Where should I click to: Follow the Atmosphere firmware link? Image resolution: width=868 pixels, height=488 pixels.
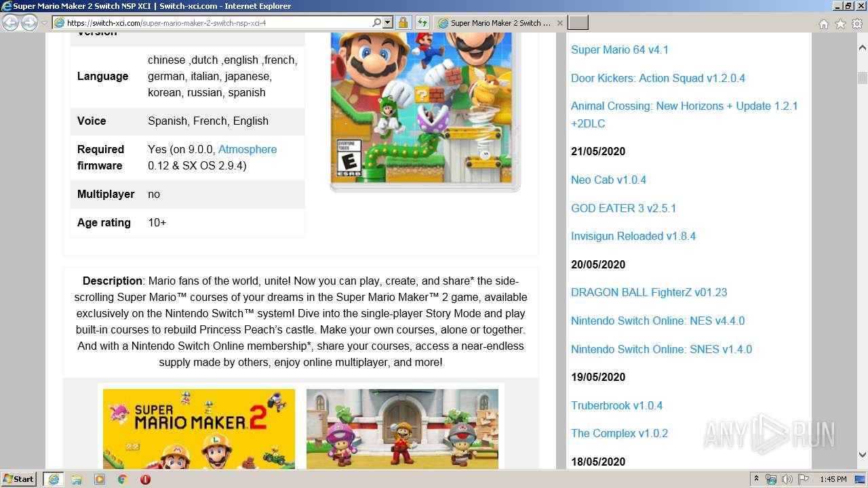click(x=248, y=149)
